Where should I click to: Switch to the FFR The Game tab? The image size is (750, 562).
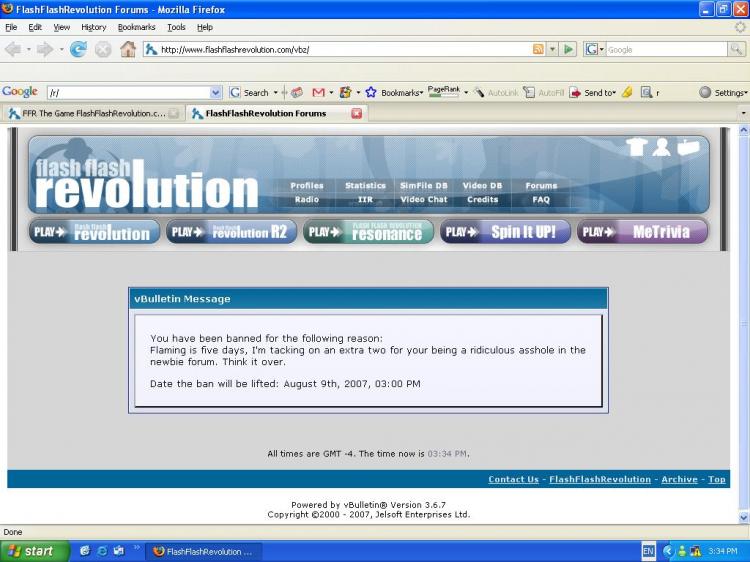coord(93,113)
